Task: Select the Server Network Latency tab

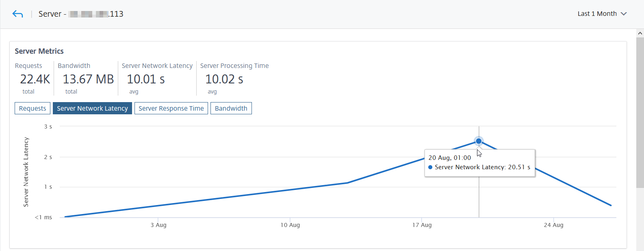Action: point(92,108)
